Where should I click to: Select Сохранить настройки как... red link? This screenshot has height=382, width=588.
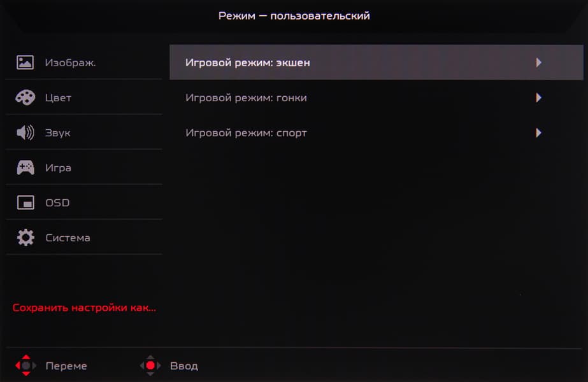click(84, 308)
